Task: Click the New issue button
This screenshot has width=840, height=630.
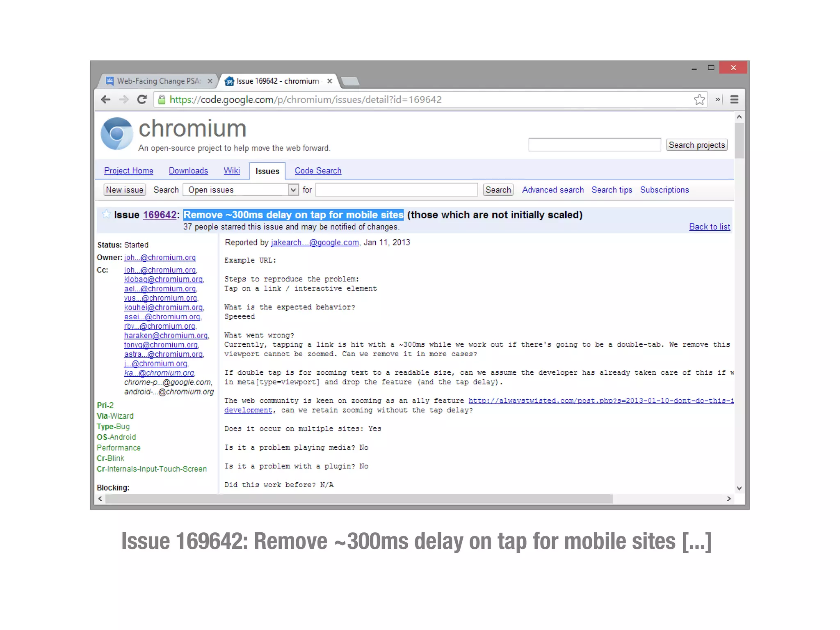Action: (x=125, y=190)
